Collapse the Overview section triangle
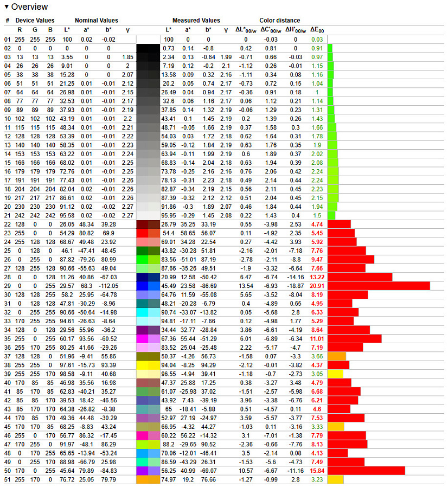The image size is (448, 488). coord(6,7)
